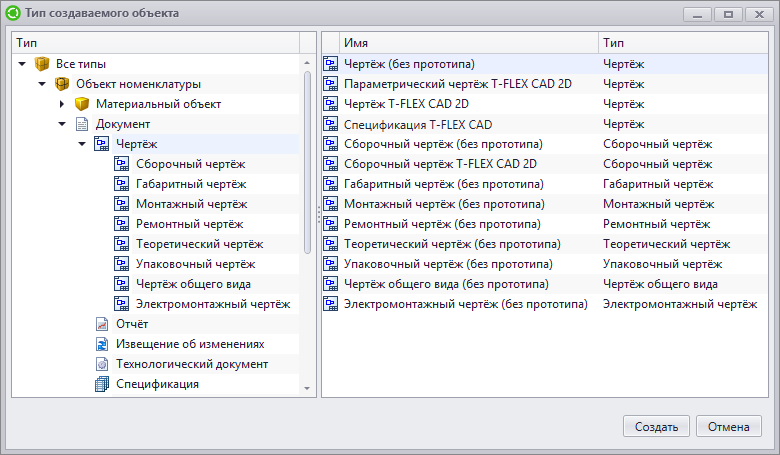This screenshot has width=780, height=455.
Task: Select Габаритный чертёж in the type tree
Action: click(191, 184)
